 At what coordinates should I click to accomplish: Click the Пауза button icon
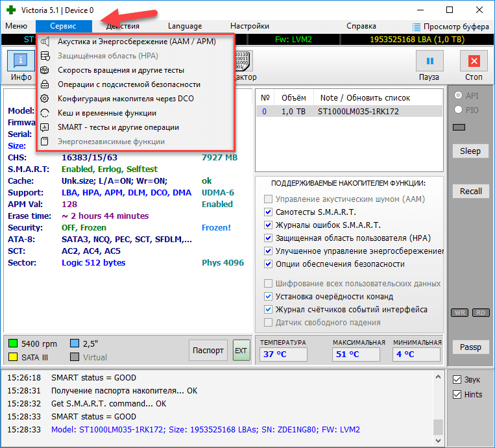[429, 60]
